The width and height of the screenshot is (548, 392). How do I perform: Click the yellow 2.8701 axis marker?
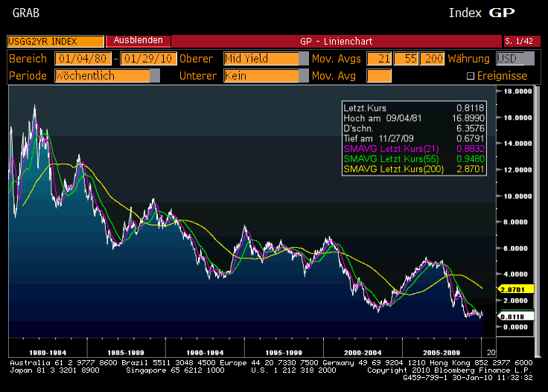(515, 289)
